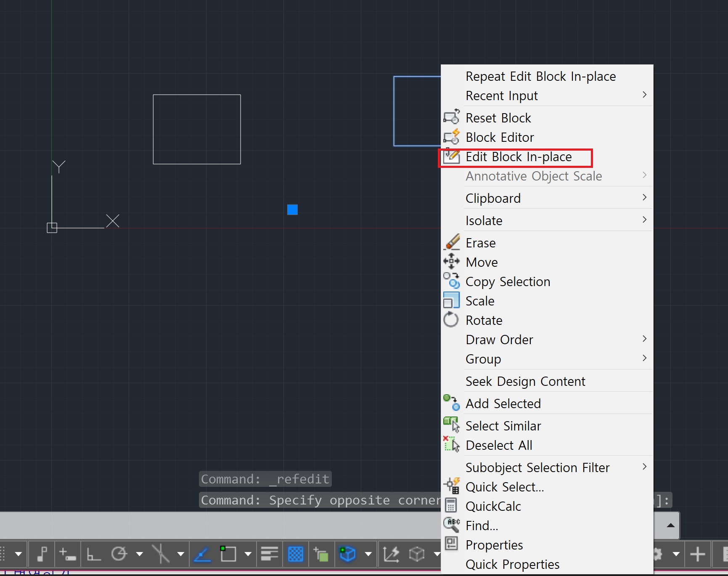Enable the Transparency status bar icon

[294, 554]
